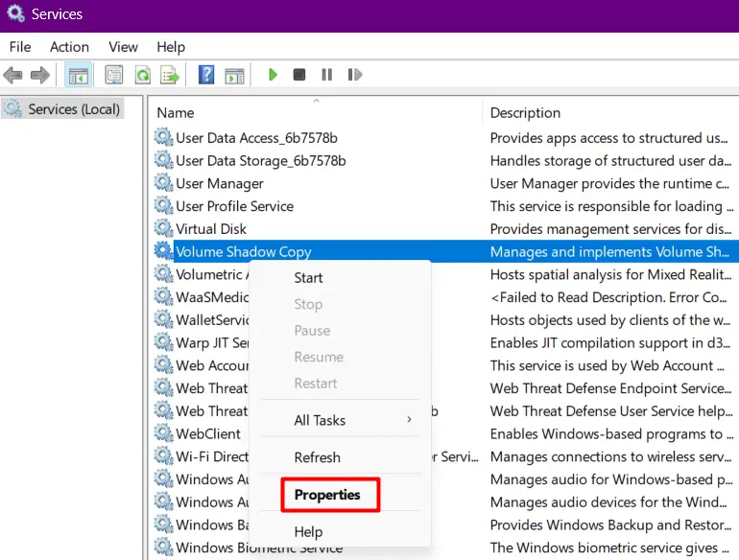This screenshot has width=739, height=560.
Task: Click the Description column header
Action: coord(525,112)
